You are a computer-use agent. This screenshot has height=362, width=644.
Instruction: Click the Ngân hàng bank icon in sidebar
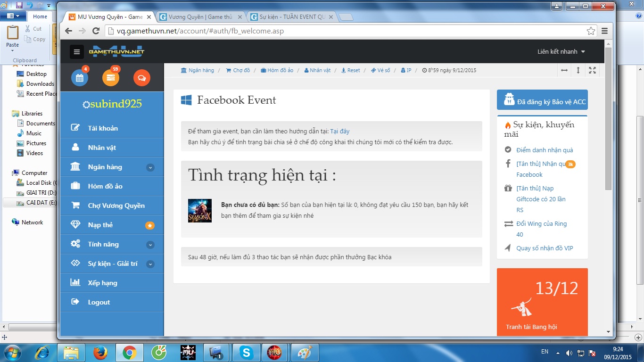pos(75,166)
